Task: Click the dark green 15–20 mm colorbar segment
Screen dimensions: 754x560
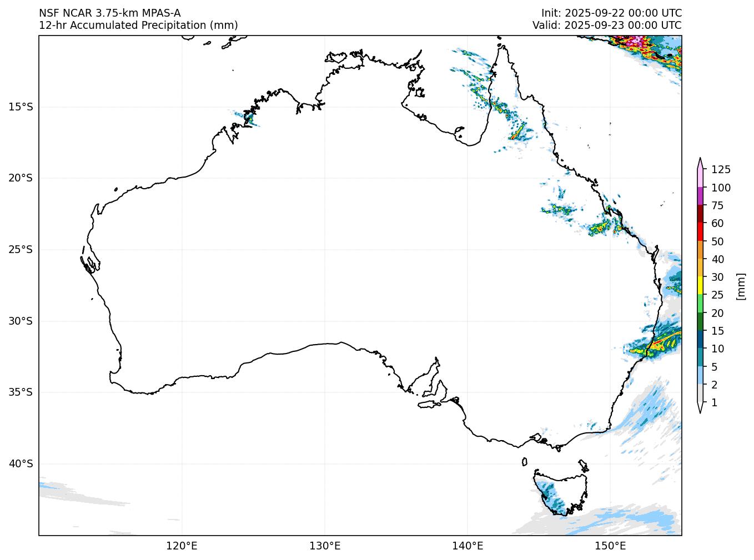Action: click(x=700, y=322)
